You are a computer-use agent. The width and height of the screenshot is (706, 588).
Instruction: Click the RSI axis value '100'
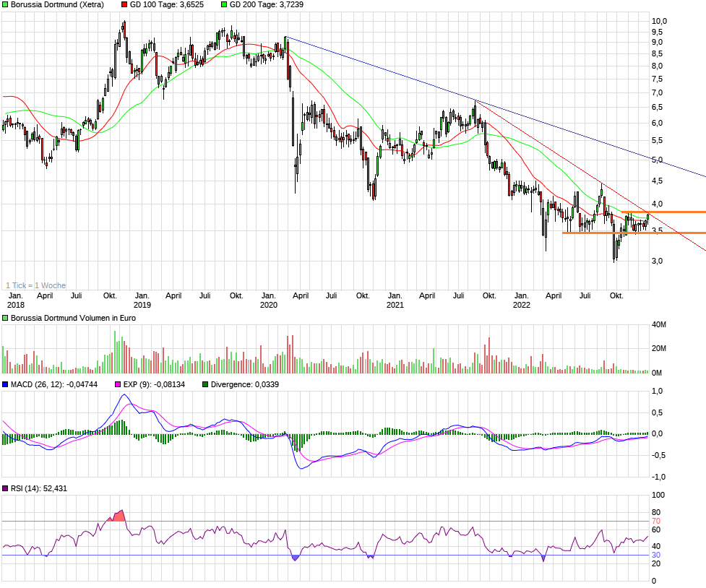click(x=658, y=496)
